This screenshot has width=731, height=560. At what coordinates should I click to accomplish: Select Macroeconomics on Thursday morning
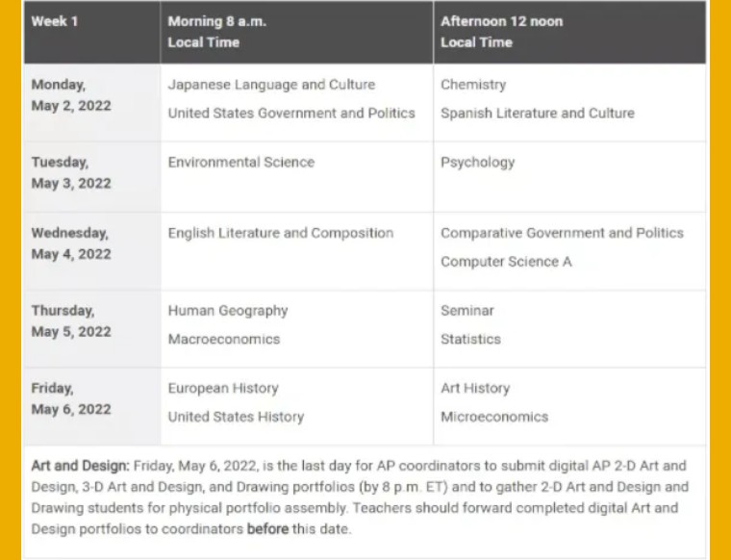224,340
